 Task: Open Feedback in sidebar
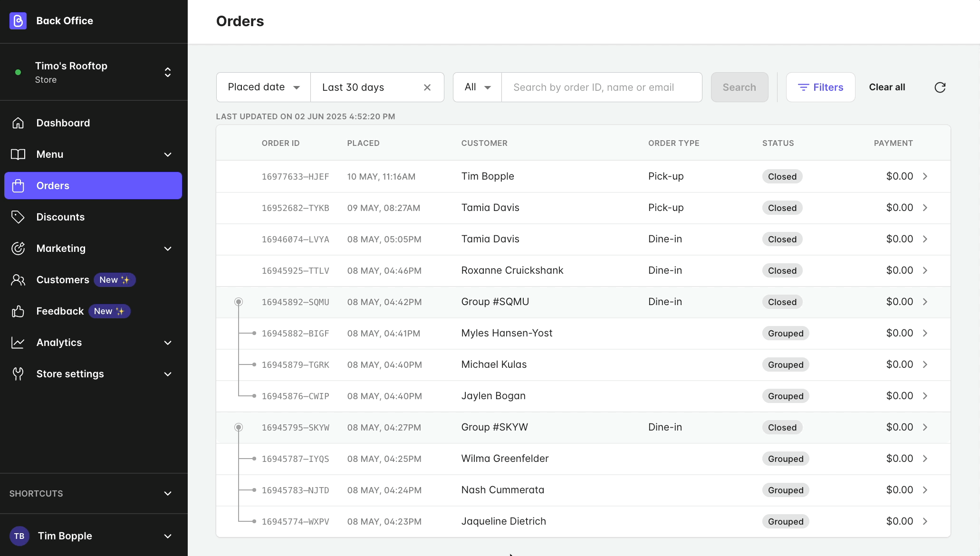point(93,311)
